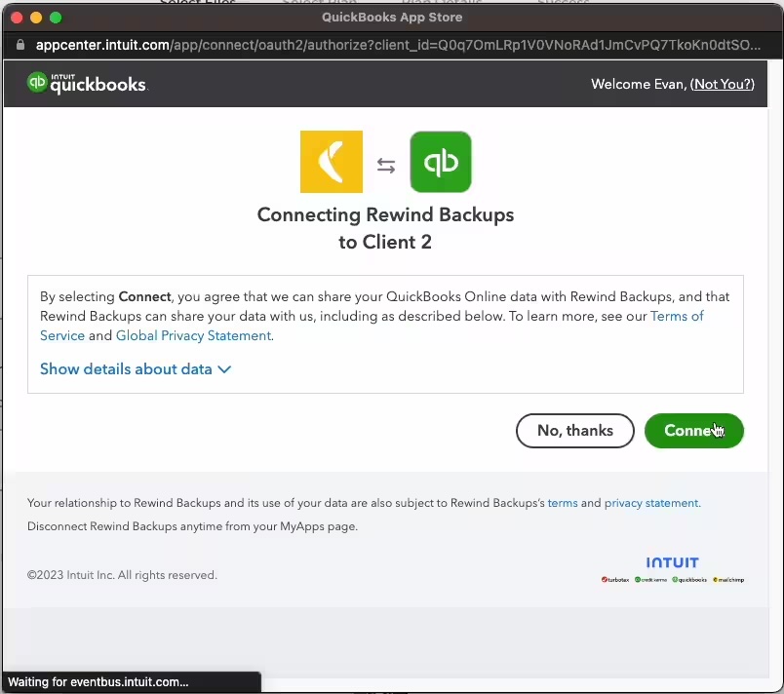Image resolution: width=784 pixels, height=694 pixels.
Task: Click the Not You? link
Action: [x=722, y=84]
